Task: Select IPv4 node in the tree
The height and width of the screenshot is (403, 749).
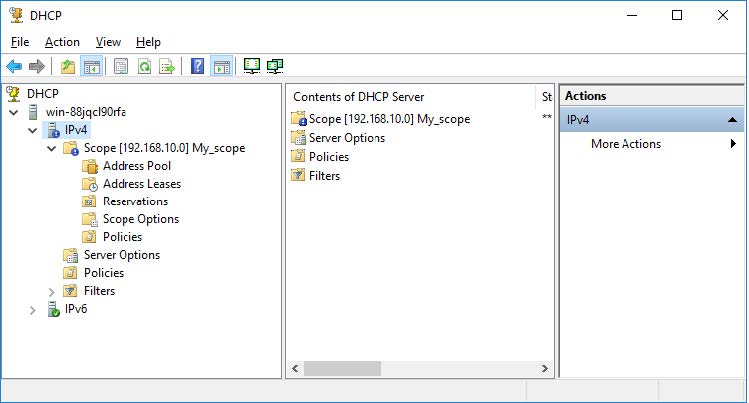Action: [x=76, y=130]
